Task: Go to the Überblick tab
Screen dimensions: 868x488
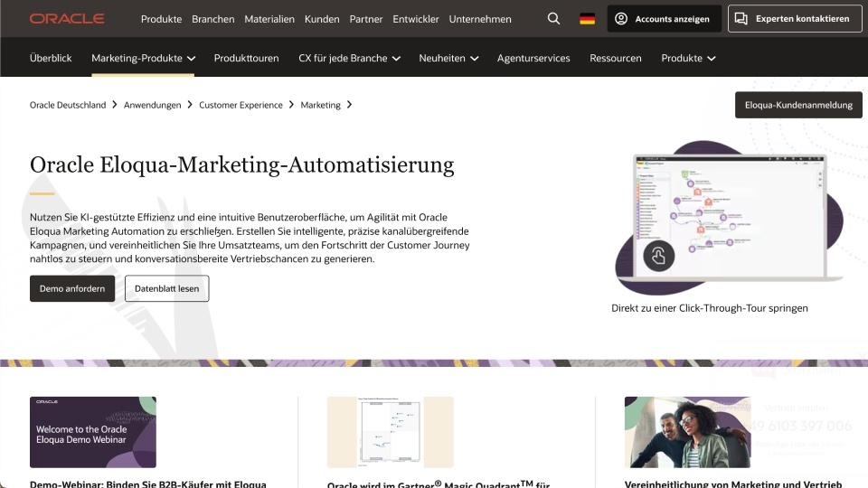Action: pyautogui.click(x=51, y=58)
